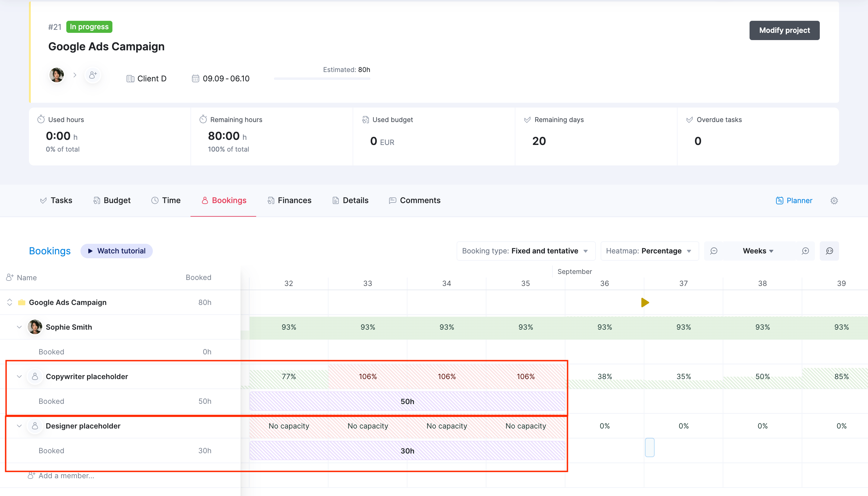Open project settings via the gear icon
This screenshot has width=868, height=496.
pos(834,201)
